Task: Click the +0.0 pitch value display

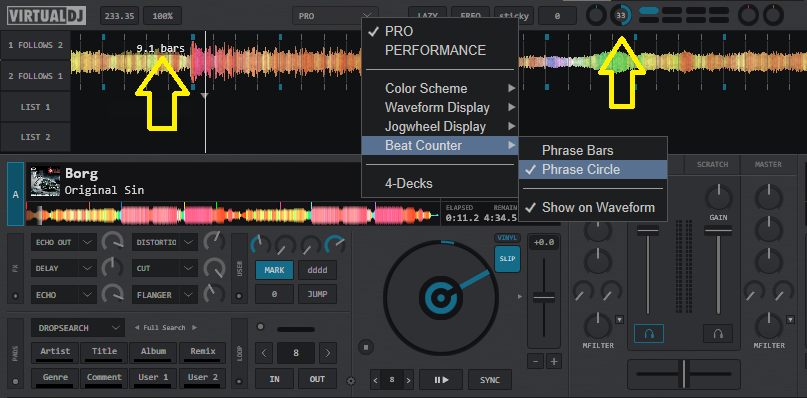Action: [544, 243]
